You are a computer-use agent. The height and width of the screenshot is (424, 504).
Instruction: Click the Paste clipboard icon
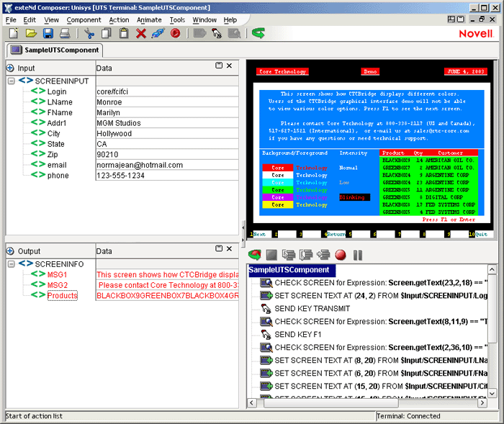124,33
